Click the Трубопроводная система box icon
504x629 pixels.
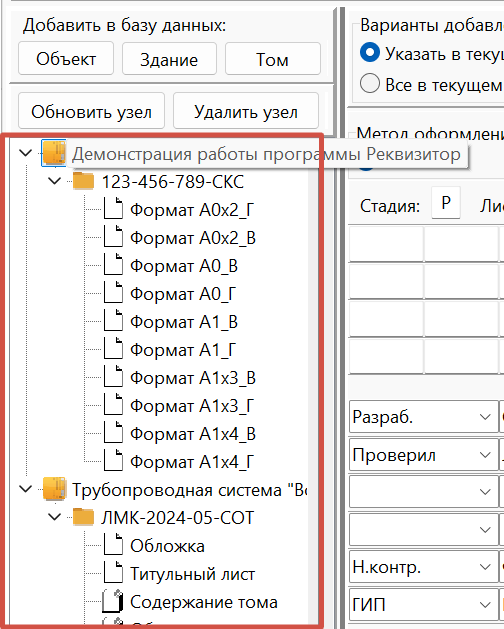pyautogui.click(x=54, y=489)
